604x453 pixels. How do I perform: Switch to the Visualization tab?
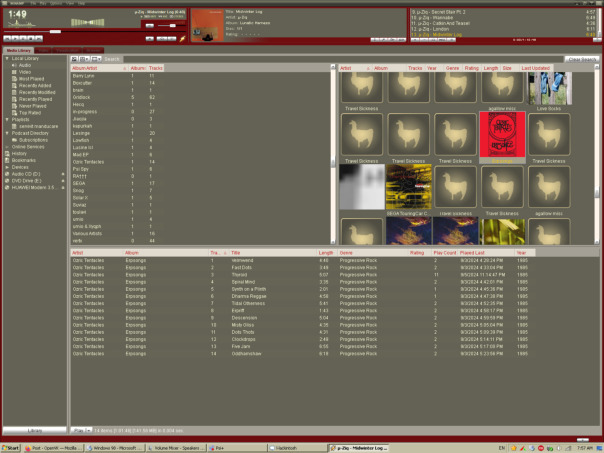pyautogui.click(x=67, y=50)
